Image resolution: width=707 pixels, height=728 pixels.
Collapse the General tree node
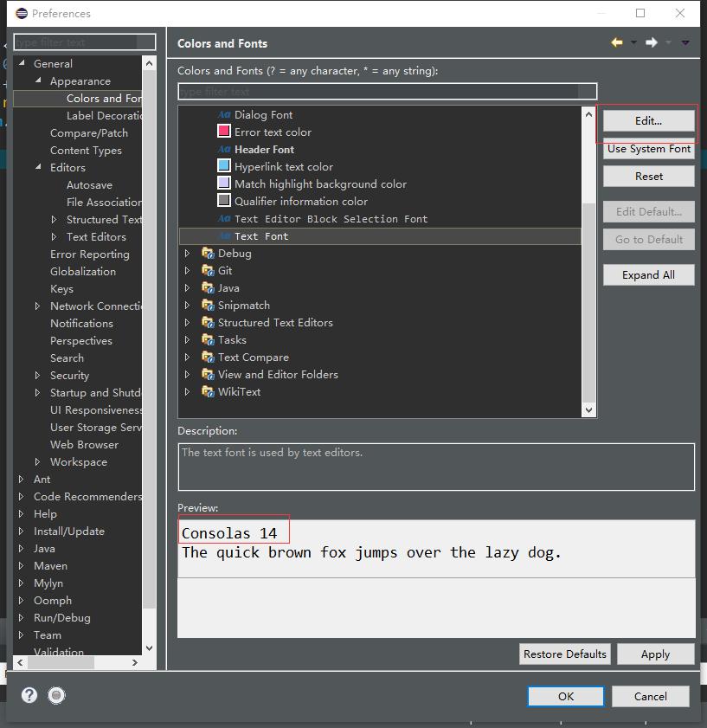(x=22, y=62)
